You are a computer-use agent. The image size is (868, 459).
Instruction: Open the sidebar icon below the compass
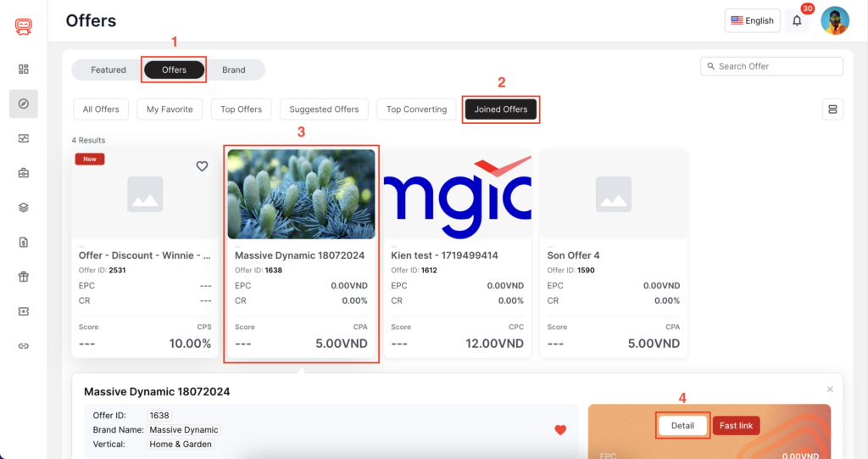pyautogui.click(x=23, y=138)
